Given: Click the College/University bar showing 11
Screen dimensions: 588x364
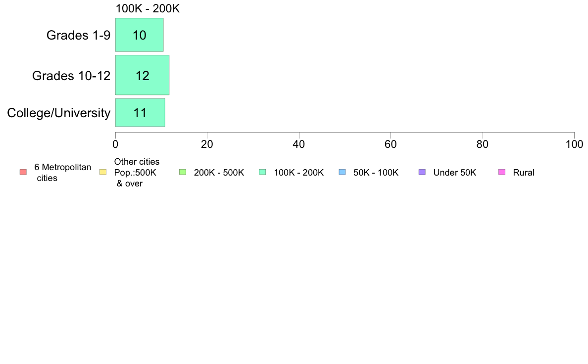Looking at the screenshot, I should tap(140, 112).
